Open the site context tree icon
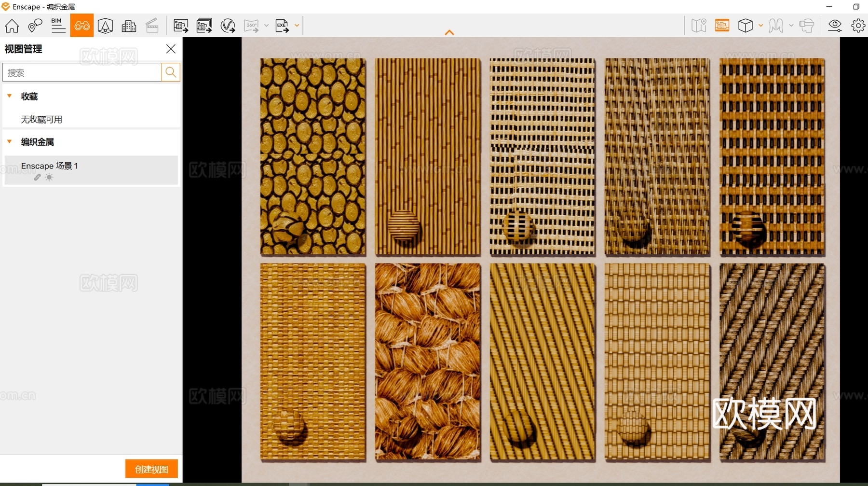 click(105, 26)
